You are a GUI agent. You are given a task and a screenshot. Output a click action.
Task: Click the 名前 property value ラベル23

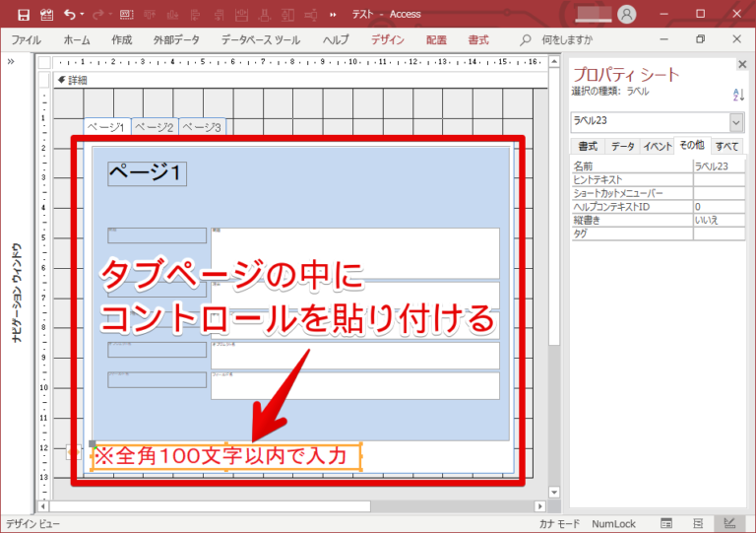[x=719, y=167]
